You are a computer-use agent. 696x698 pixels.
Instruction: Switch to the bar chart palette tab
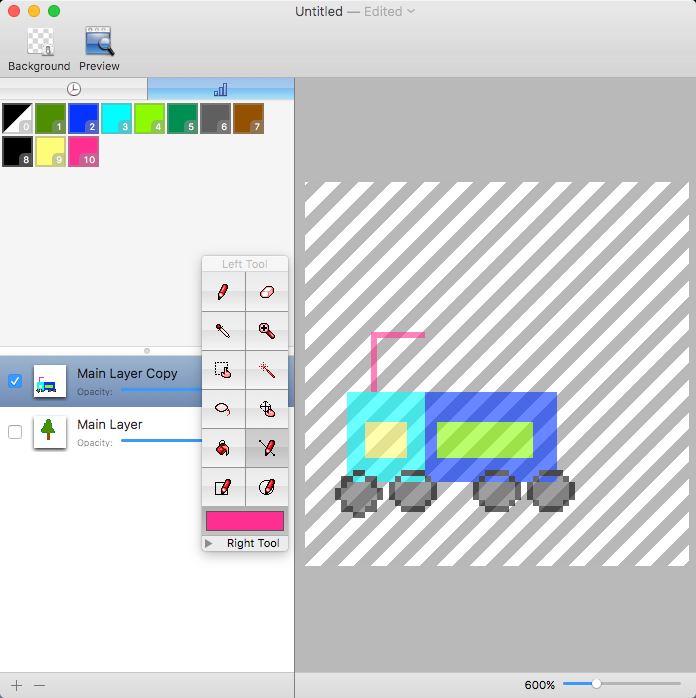(220, 89)
